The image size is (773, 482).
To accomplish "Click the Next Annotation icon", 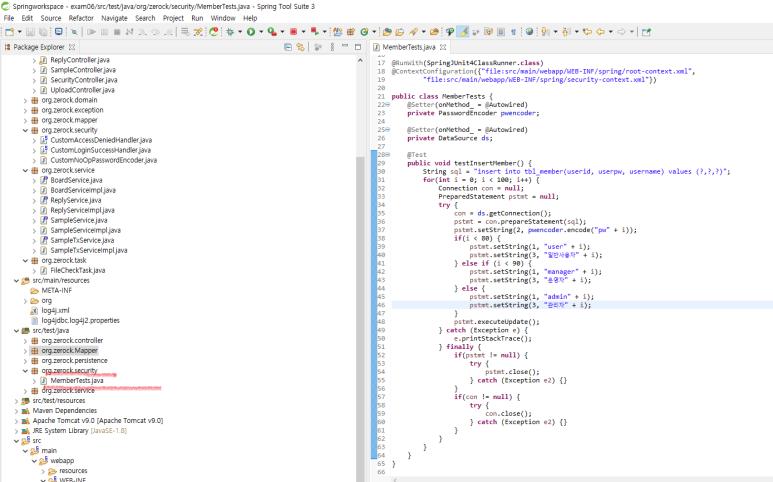I will click(x=545, y=32).
